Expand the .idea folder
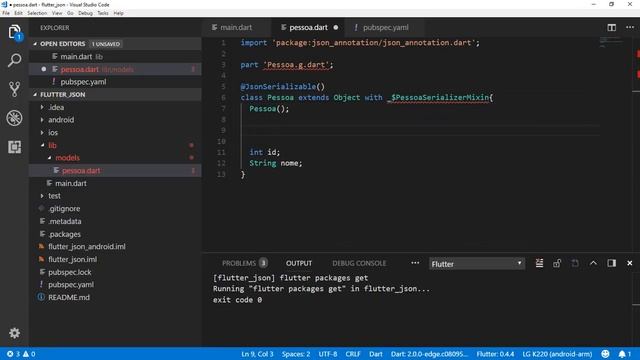The image size is (640, 360). tap(42, 107)
